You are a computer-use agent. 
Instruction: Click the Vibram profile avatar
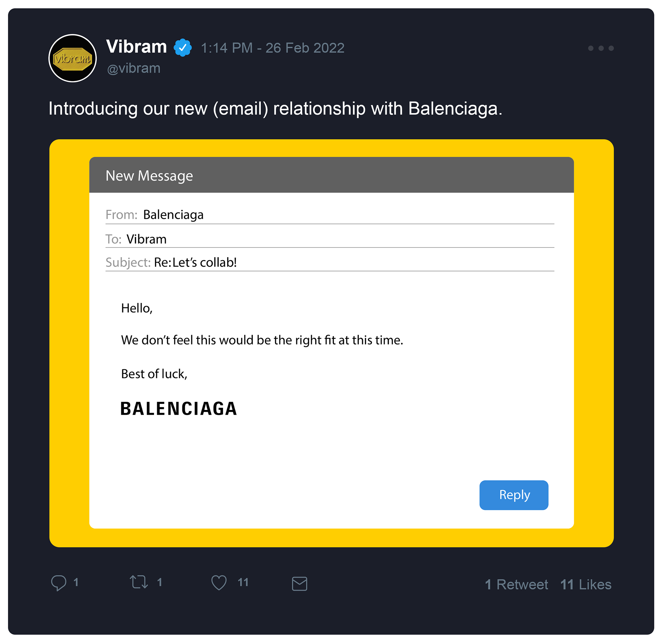tap(73, 58)
